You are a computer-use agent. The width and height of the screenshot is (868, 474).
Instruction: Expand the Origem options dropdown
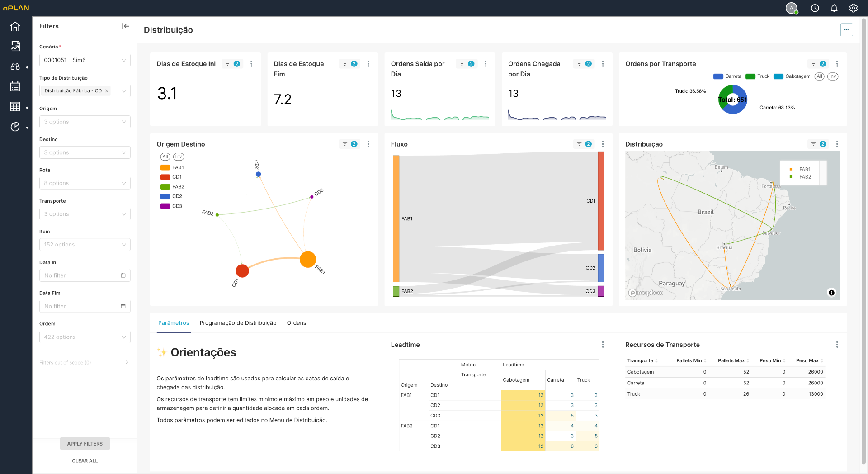click(85, 122)
